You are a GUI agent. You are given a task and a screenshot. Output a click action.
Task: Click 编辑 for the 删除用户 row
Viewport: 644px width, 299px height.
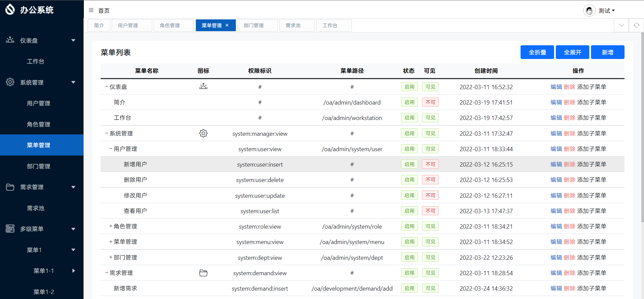(556, 180)
